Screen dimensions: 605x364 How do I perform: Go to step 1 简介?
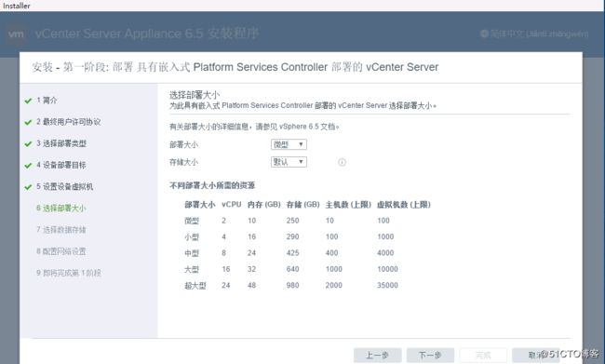[47, 101]
